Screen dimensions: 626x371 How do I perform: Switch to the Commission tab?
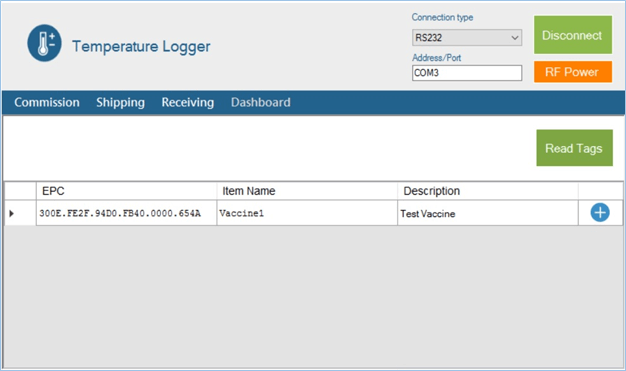coord(47,103)
